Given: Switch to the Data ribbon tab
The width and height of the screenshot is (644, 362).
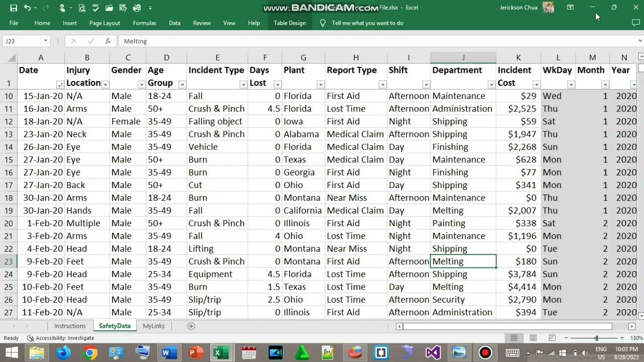Looking at the screenshot, I should (175, 23).
